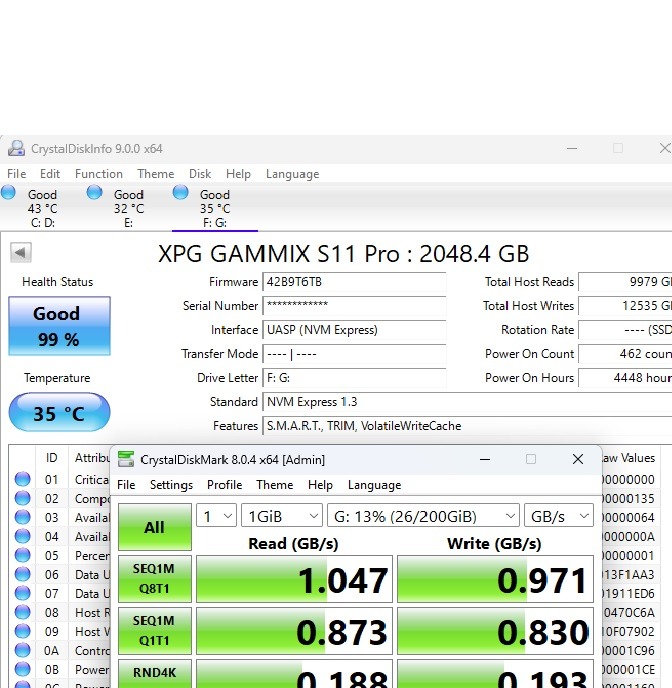Open CrystalDiskMark Settings menu
The height and width of the screenshot is (688, 672).
coord(172,485)
